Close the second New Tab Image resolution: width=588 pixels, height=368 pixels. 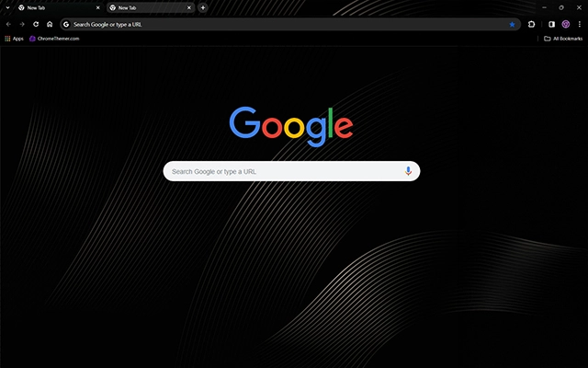(189, 7)
